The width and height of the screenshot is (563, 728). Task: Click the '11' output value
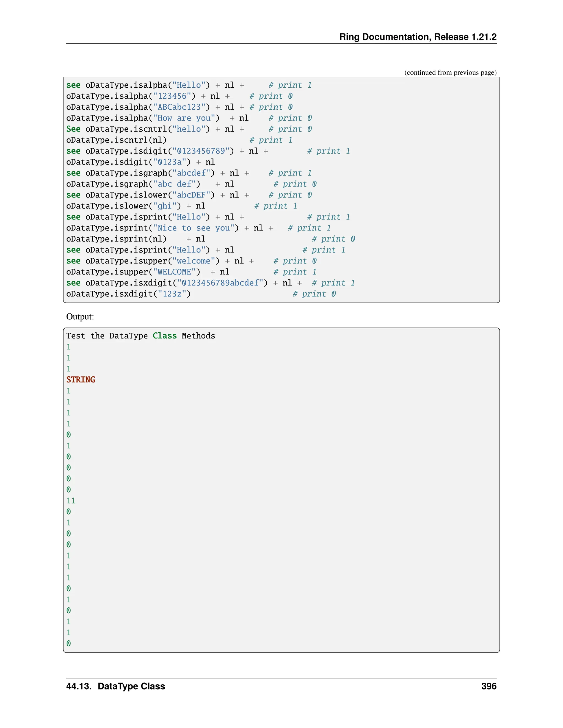click(71, 501)
